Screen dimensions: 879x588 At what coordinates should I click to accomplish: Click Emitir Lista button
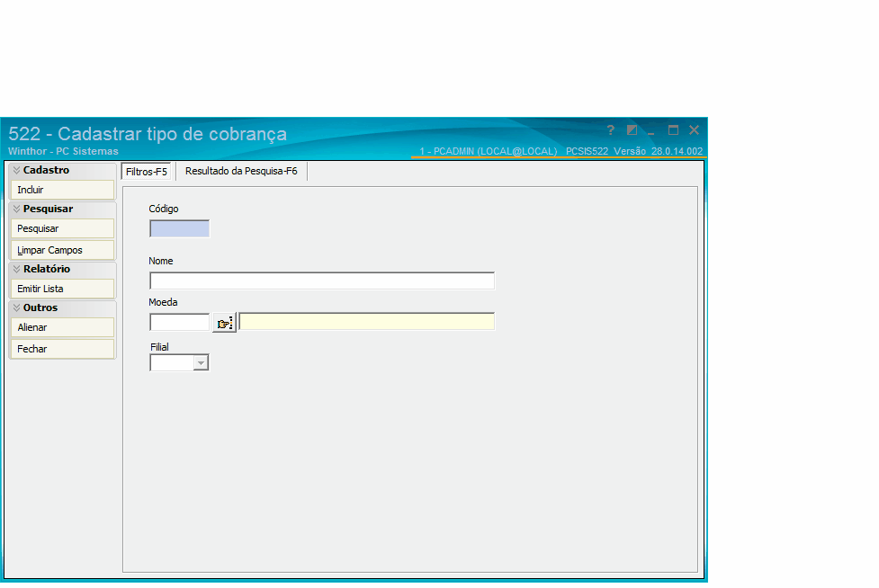[62, 289]
